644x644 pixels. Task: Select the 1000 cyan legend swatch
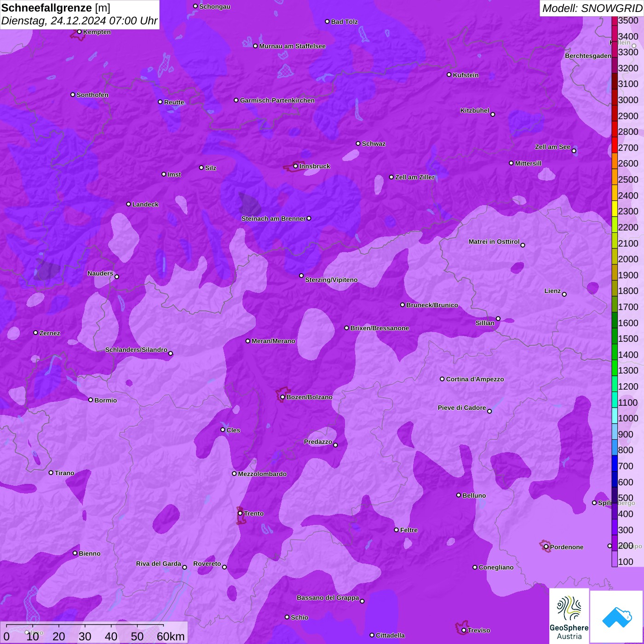tap(615, 415)
